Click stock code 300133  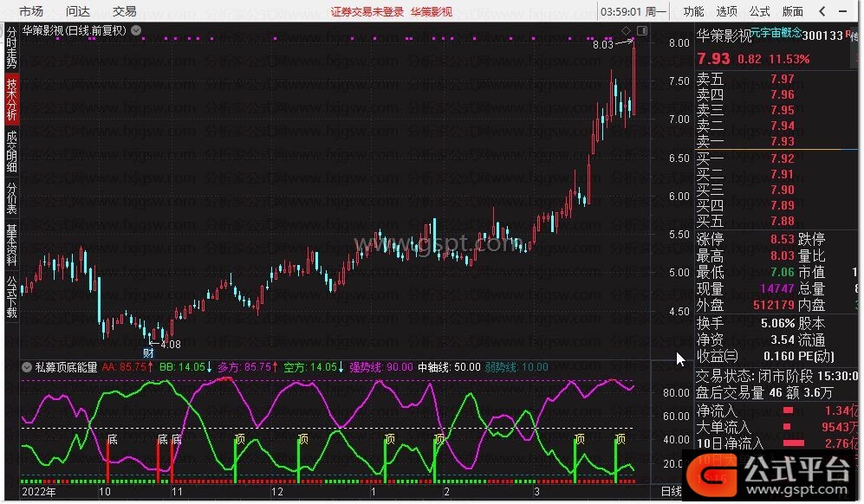tap(822, 36)
